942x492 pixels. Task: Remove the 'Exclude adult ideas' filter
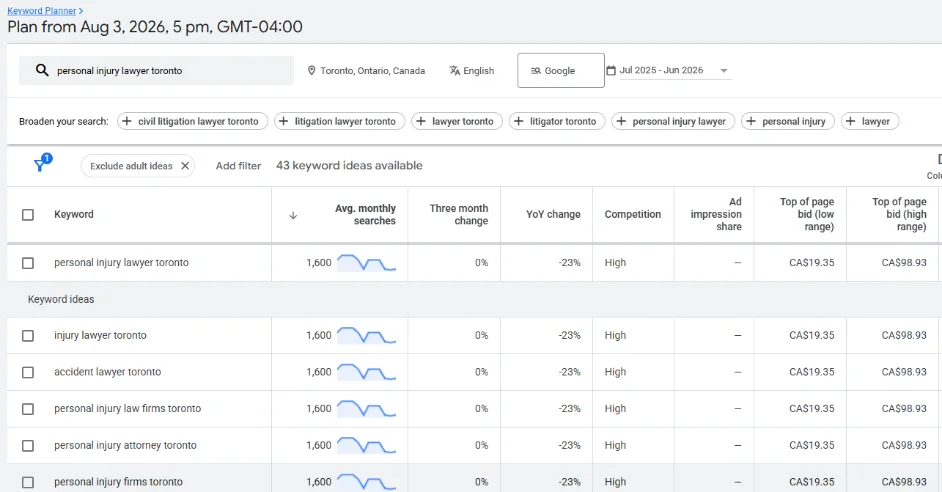tap(185, 166)
